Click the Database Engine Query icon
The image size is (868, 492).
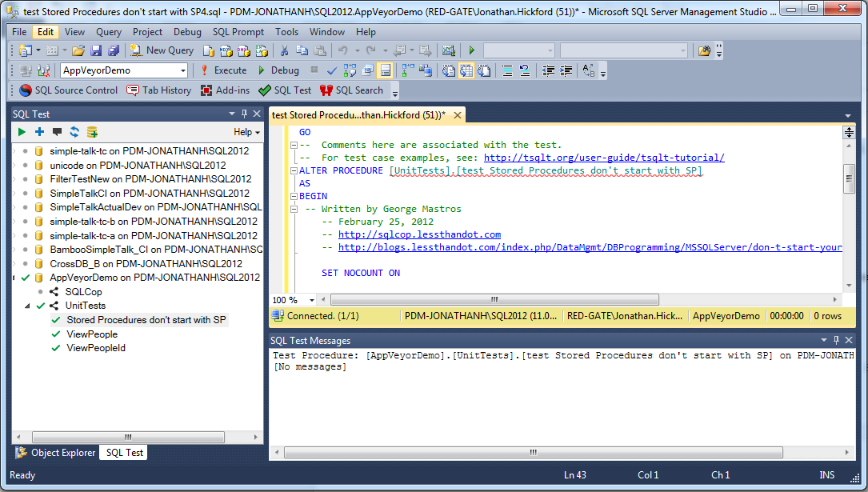(x=209, y=51)
